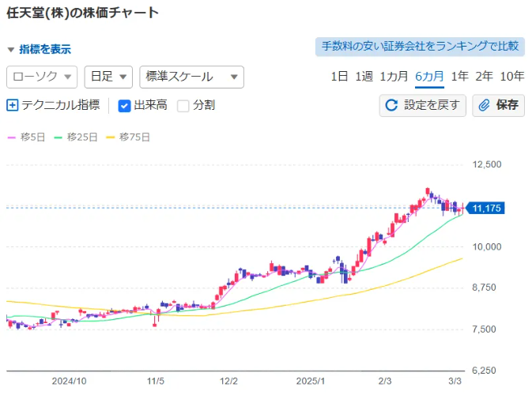Select the 2年 period tab
Image resolution: width=532 pixels, height=395 pixels.
coord(484,77)
